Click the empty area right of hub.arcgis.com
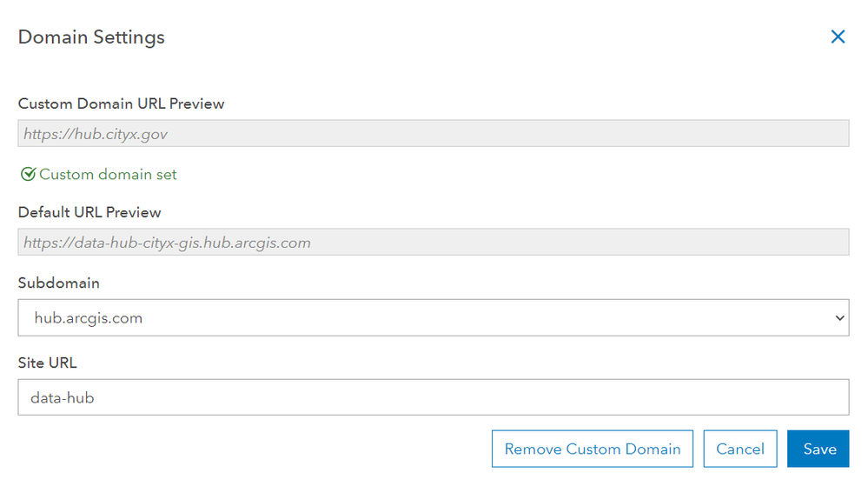The height and width of the screenshot is (486, 868). [487, 318]
